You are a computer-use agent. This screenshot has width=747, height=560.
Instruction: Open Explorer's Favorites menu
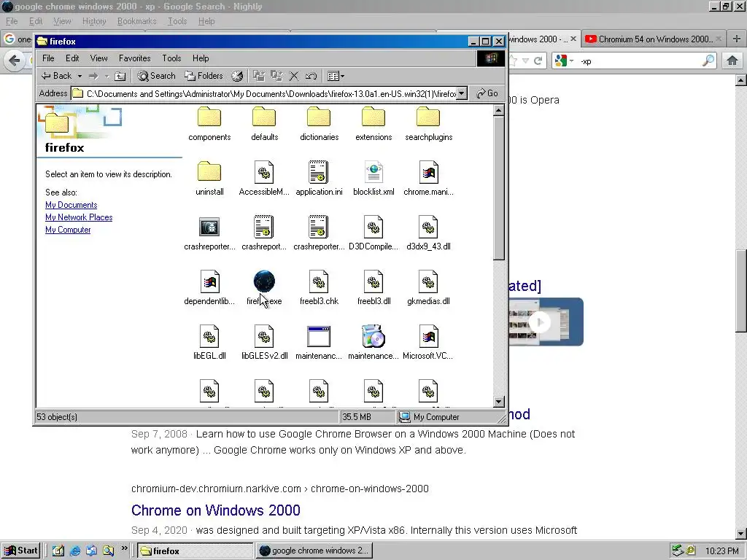point(135,58)
